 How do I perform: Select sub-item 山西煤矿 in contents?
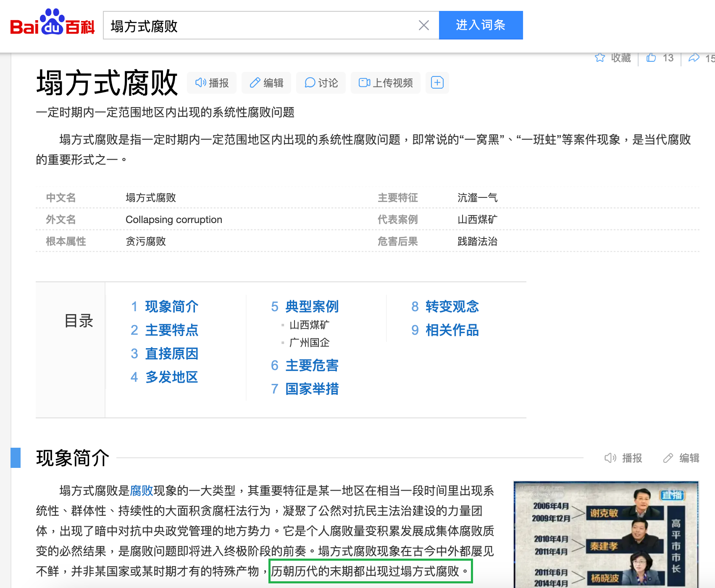click(x=309, y=325)
